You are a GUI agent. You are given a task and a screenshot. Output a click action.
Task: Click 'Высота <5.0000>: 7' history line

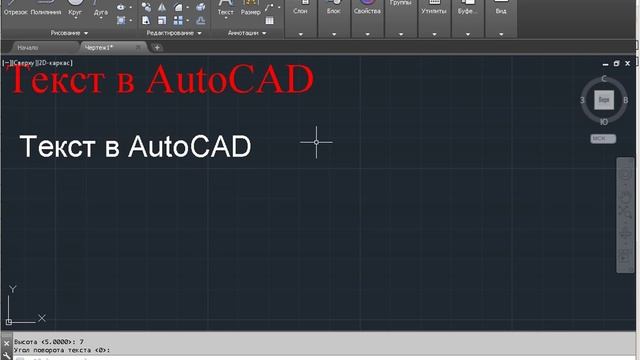(49, 342)
